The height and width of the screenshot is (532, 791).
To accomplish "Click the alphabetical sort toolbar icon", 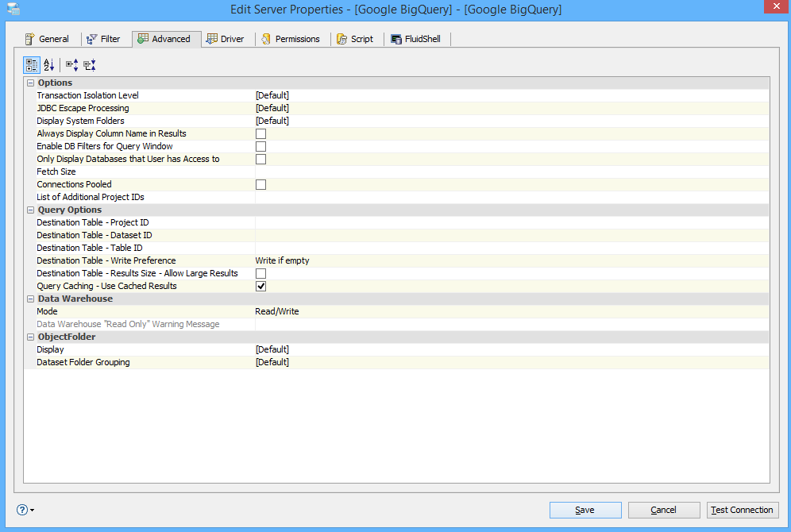I will coord(49,65).
